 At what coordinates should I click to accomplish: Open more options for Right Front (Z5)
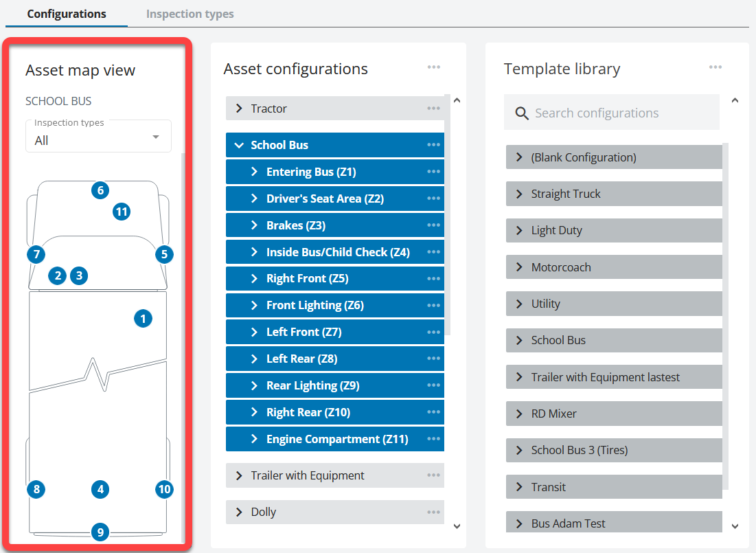[433, 278]
